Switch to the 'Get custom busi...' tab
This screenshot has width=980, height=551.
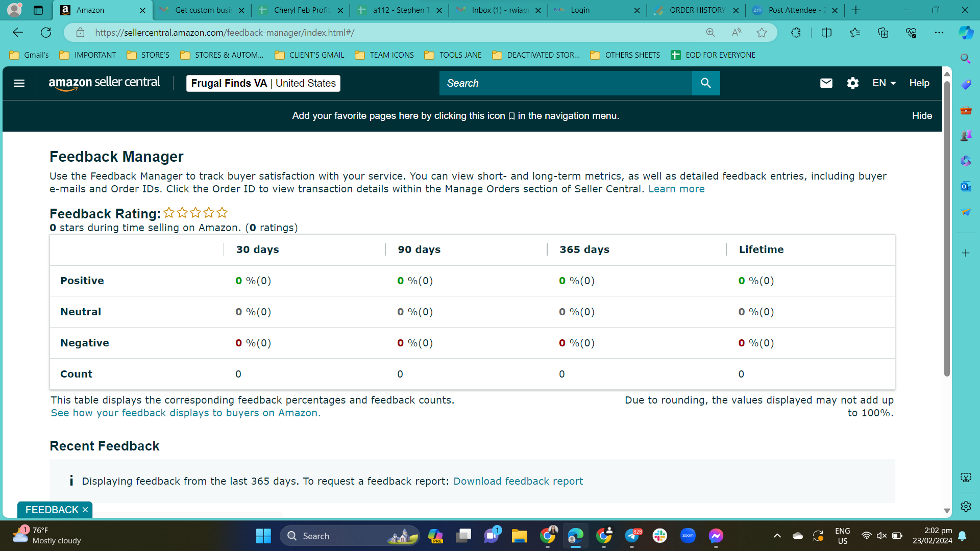point(202,10)
